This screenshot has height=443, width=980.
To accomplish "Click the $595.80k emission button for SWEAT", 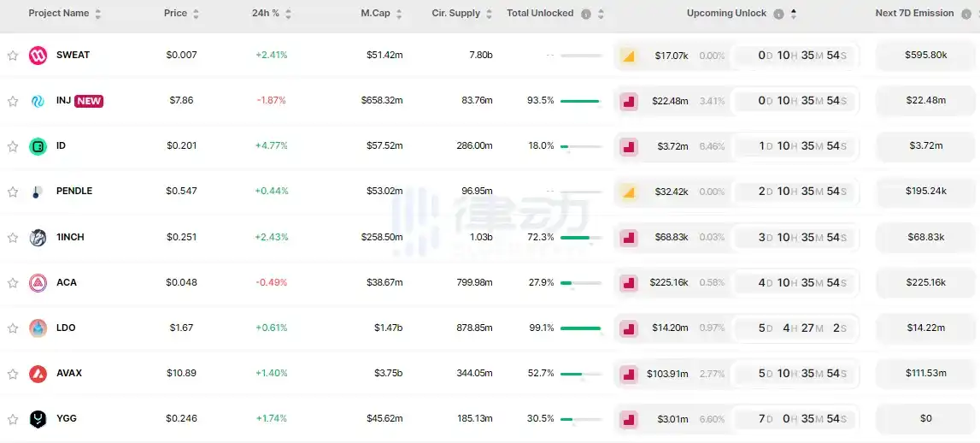I will tap(925, 56).
